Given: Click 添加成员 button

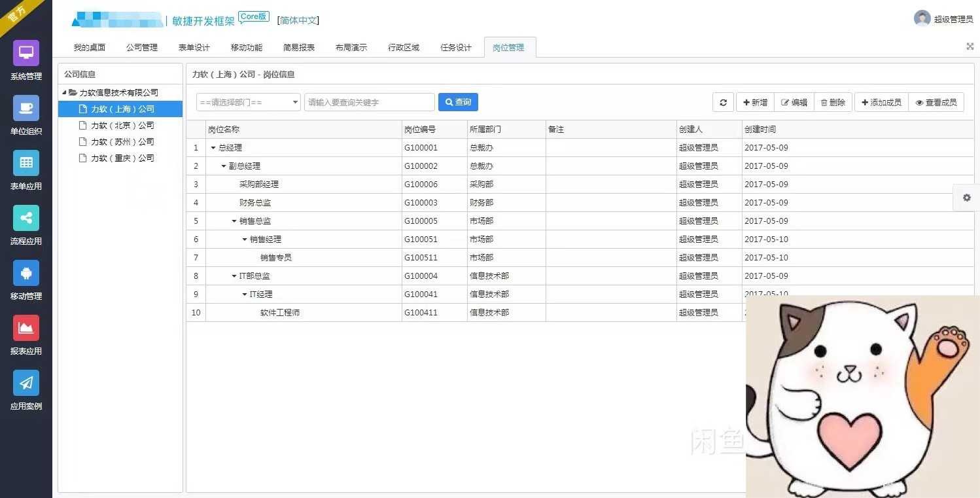Looking at the screenshot, I should click(x=881, y=102).
